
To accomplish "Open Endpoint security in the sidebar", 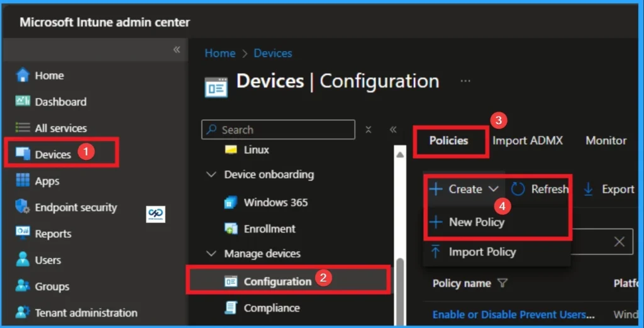I will pyautogui.click(x=66, y=207).
